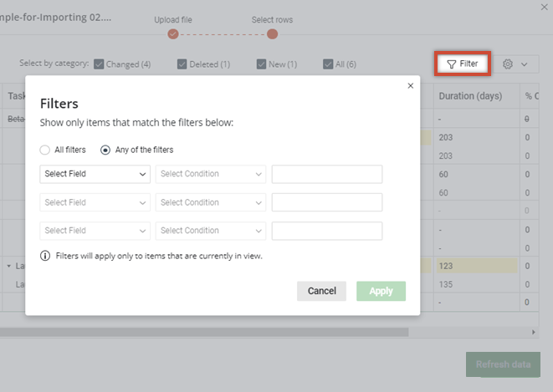Open the second Select Field dropdown
The width and height of the screenshot is (553, 392).
pyautogui.click(x=95, y=202)
